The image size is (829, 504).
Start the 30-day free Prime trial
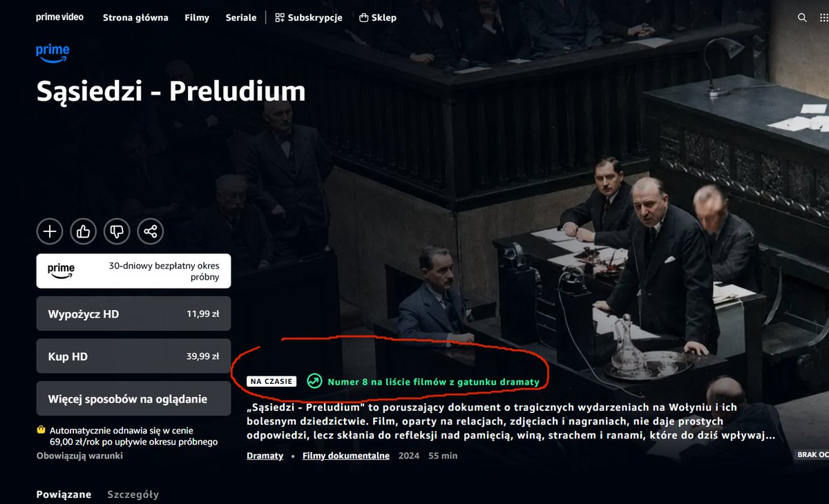click(133, 271)
